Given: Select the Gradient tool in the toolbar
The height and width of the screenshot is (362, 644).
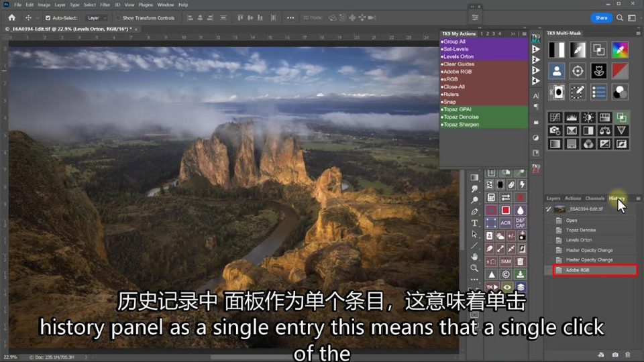Looking at the screenshot, I should point(474,178).
